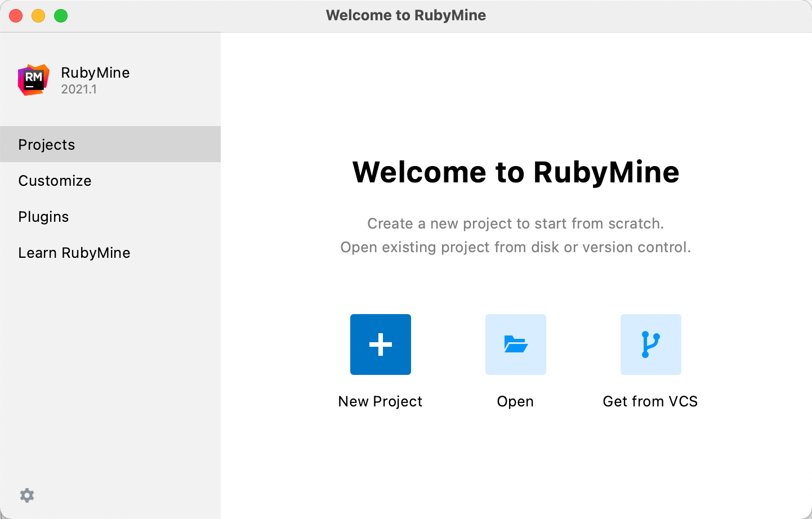Click the Open label text
812x519 pixels.
[515, 402]
